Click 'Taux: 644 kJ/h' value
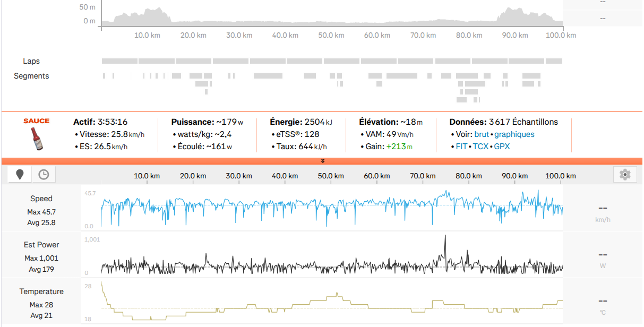Screen dimensions: 644x327 pyautogui.click(x=301, y=147)
